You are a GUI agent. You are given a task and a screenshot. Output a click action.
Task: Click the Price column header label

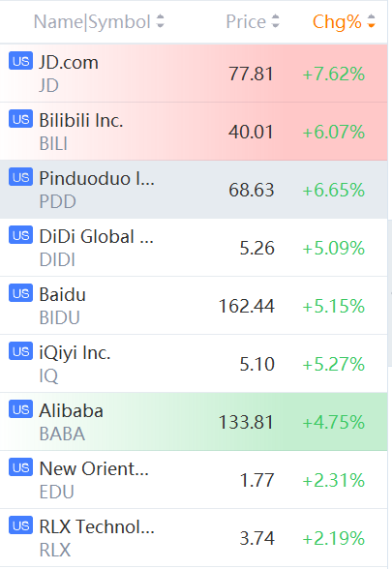click(x=246, y=21)
